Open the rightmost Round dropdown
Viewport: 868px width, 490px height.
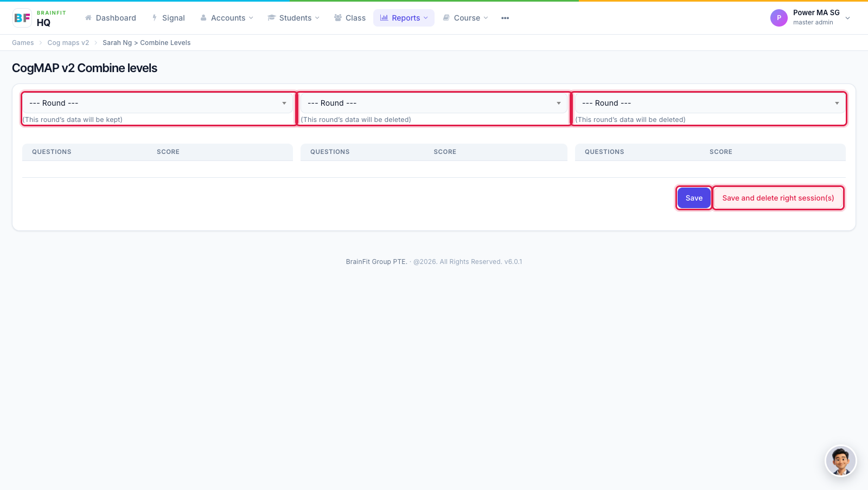710,103
